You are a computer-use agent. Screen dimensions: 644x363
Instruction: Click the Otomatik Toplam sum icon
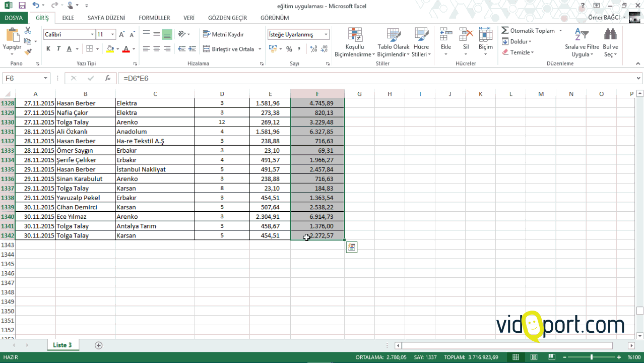(505, 31)
